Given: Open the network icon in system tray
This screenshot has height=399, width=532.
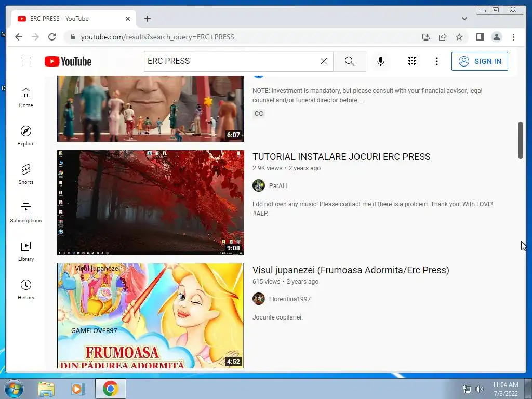Looking at the screenshot, I should [467, 389].
